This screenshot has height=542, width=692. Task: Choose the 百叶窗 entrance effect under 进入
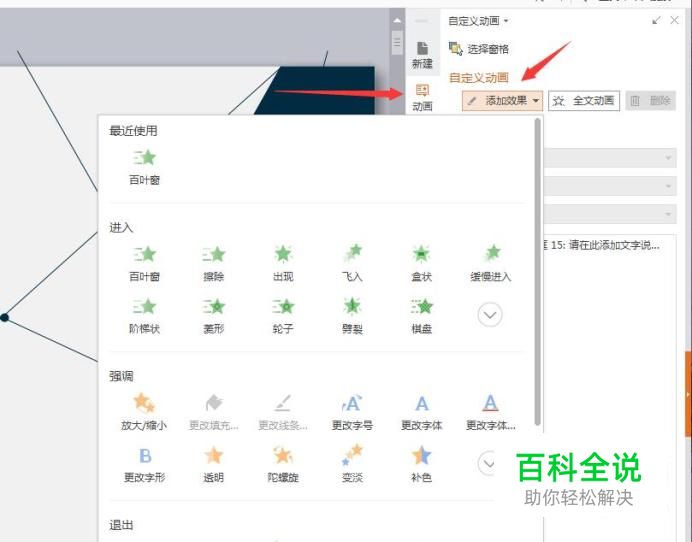144,263
